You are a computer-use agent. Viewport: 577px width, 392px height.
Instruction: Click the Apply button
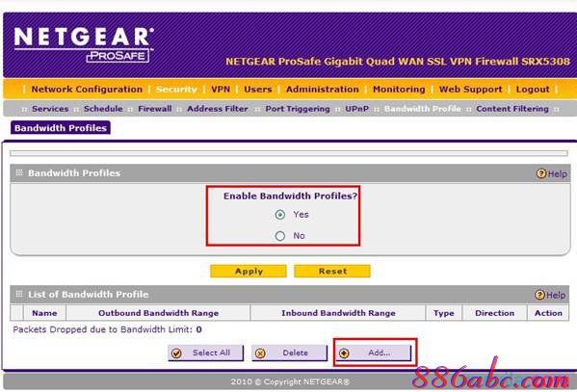click(249, 272)
